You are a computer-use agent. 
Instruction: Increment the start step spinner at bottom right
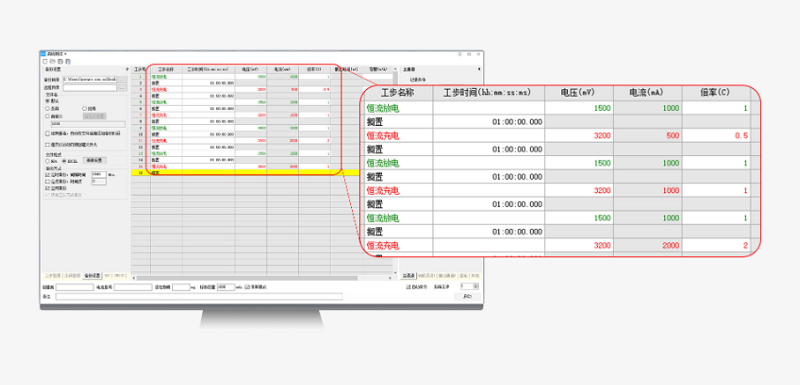477,285
